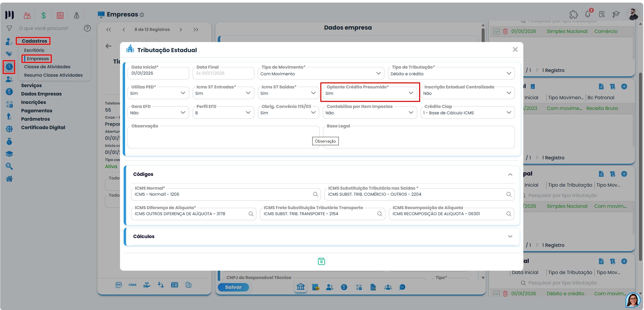Toggle the green checkbox on the Simples Nacional row

pyautogui.click(x=496, y=31)
